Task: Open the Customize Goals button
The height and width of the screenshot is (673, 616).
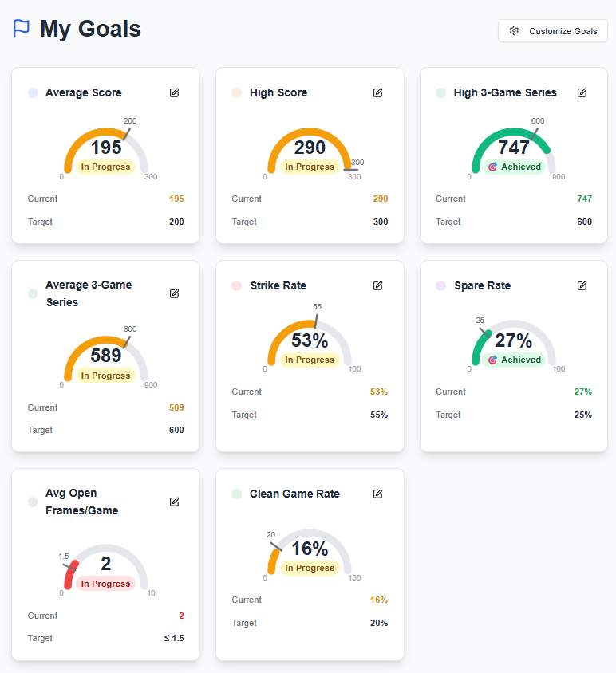Action: point(553,31)
